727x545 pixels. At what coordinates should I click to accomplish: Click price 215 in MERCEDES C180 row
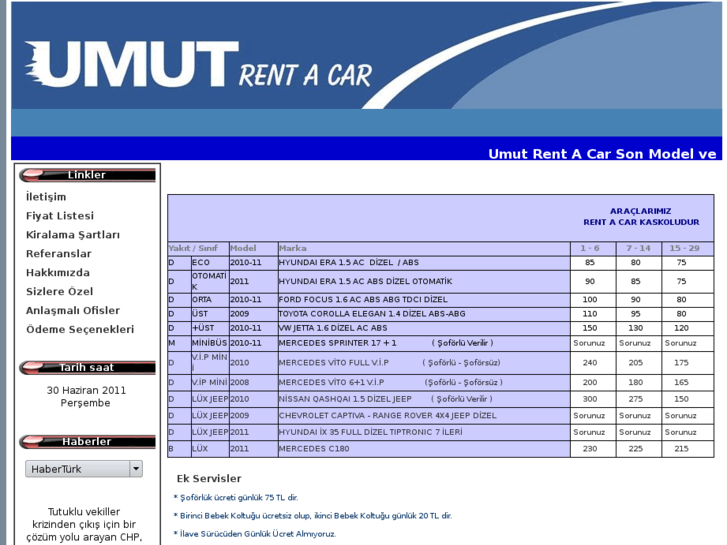[681, 449]
